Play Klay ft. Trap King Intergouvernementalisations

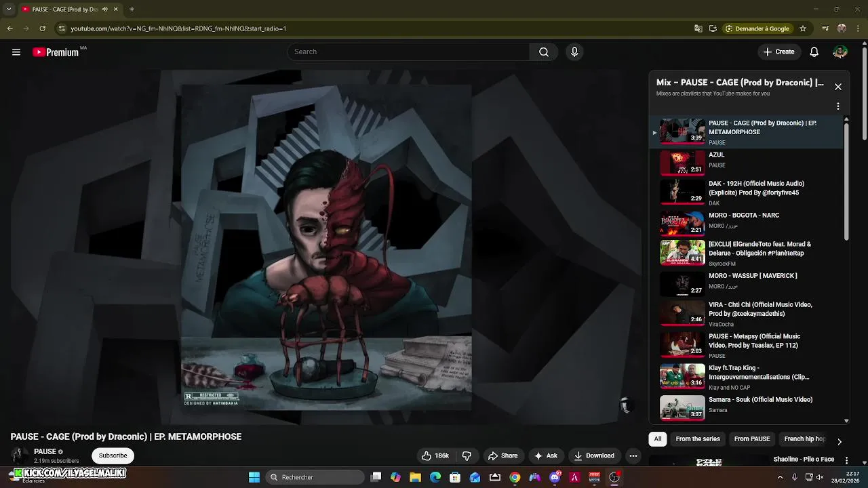click(746, 376)
